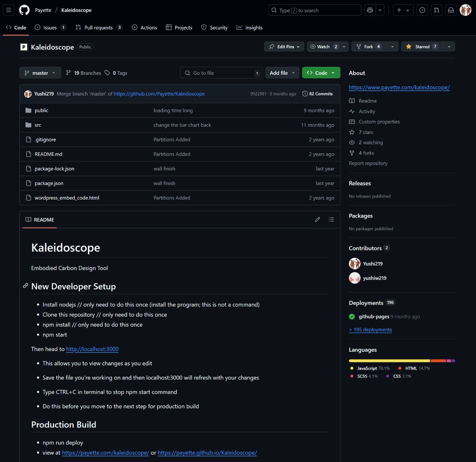Open the localhost:3000 README link
The image size is (476, 462).
click(x=92, y=349)
